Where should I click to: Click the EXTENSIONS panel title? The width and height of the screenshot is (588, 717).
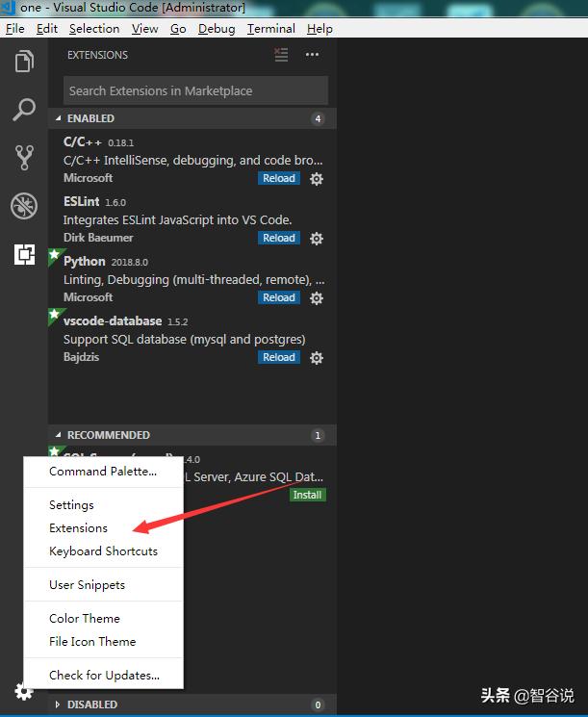98,55
